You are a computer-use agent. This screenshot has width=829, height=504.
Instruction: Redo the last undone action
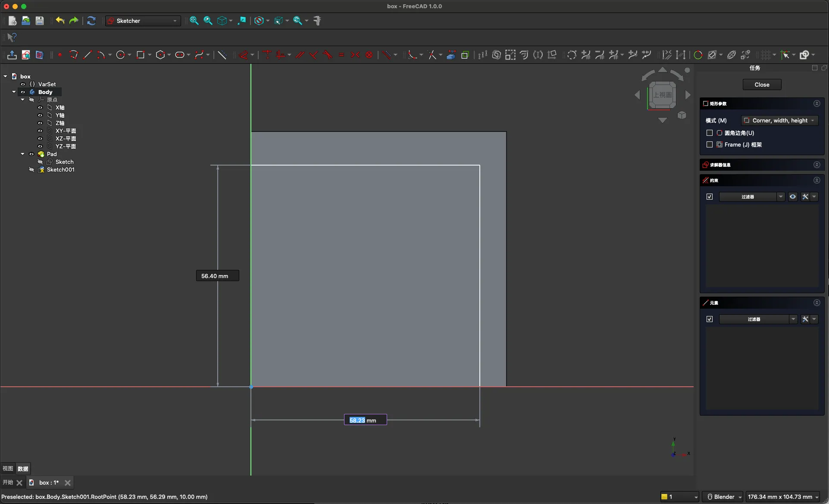[x=74, y=21]
